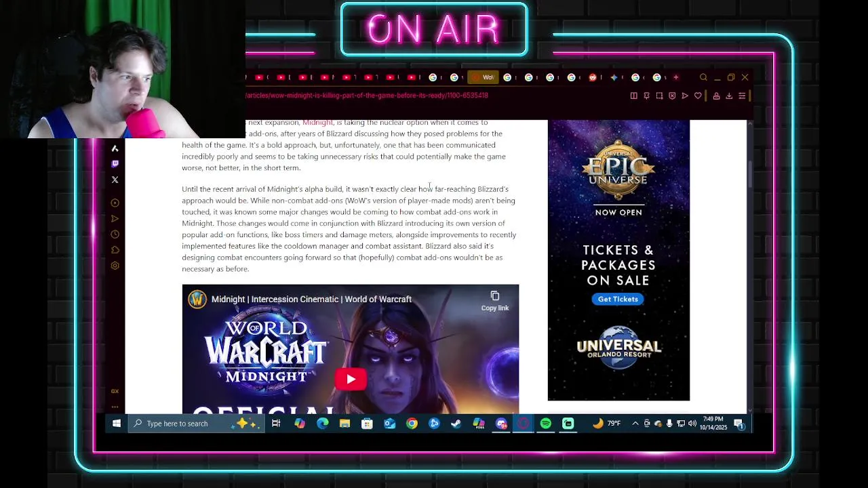Open the Aria AI icon in Opera sidebar
Viewport: 868px width, 488px height.
(x=115, y=148)
